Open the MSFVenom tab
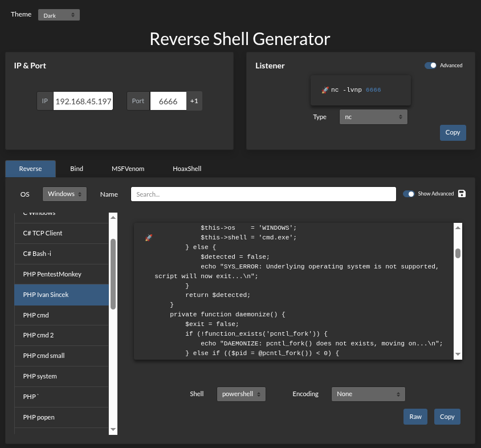481x448 pixels. pos(128,169)
